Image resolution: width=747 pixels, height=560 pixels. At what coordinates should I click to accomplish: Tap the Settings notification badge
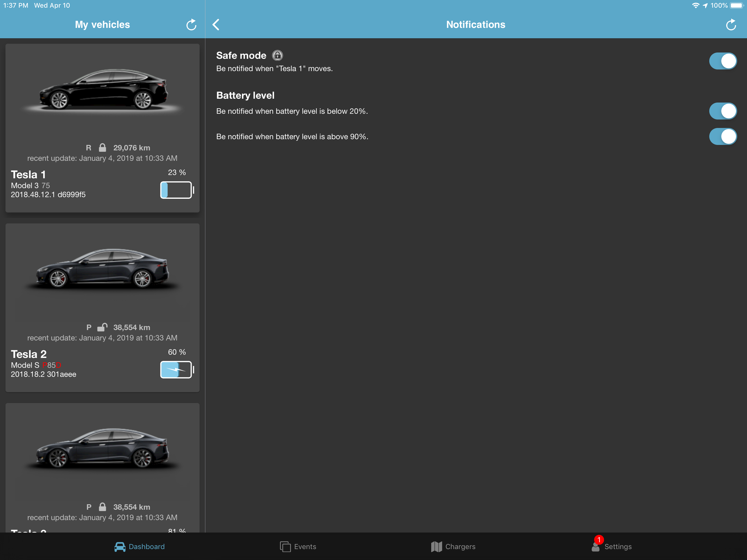(599, 540)
